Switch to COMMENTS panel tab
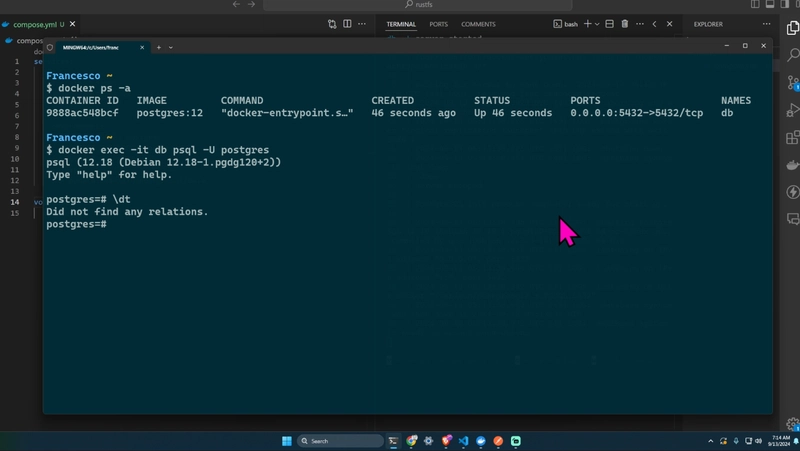 coord(478,24)
